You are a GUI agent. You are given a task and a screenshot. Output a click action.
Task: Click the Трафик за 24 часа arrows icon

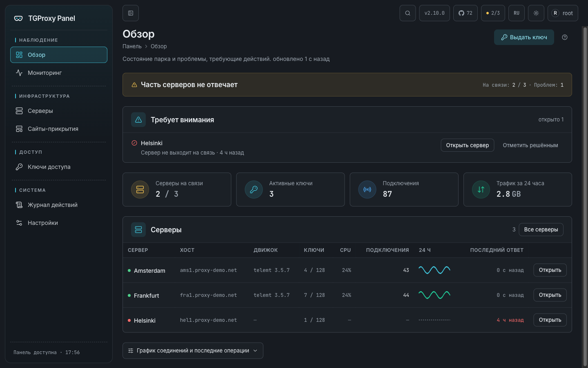pyautogui.click(x=481, y=190)
